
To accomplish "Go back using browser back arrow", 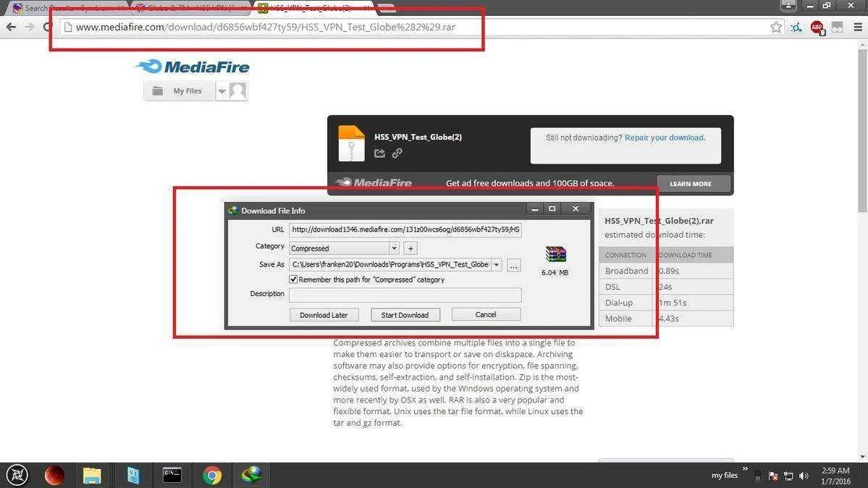I will (x=11, y=27).
